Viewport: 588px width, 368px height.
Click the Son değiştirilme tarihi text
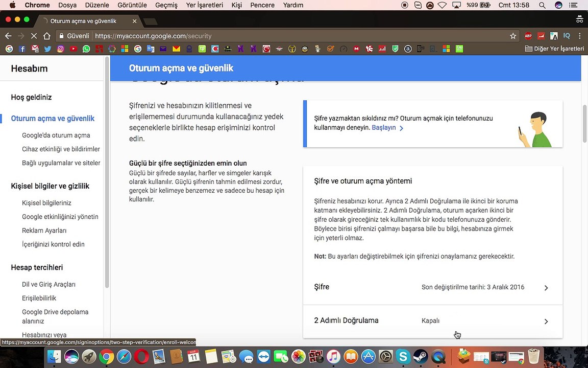pyautogui.click(x=473, y=287)
